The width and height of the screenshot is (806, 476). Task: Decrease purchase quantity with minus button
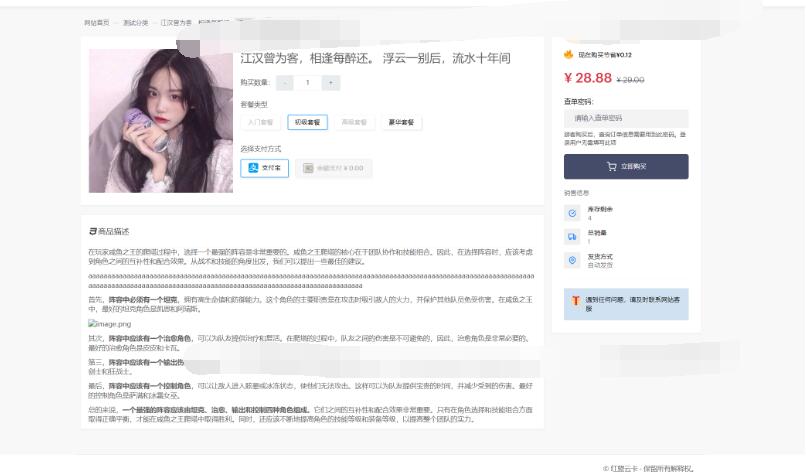285,83
